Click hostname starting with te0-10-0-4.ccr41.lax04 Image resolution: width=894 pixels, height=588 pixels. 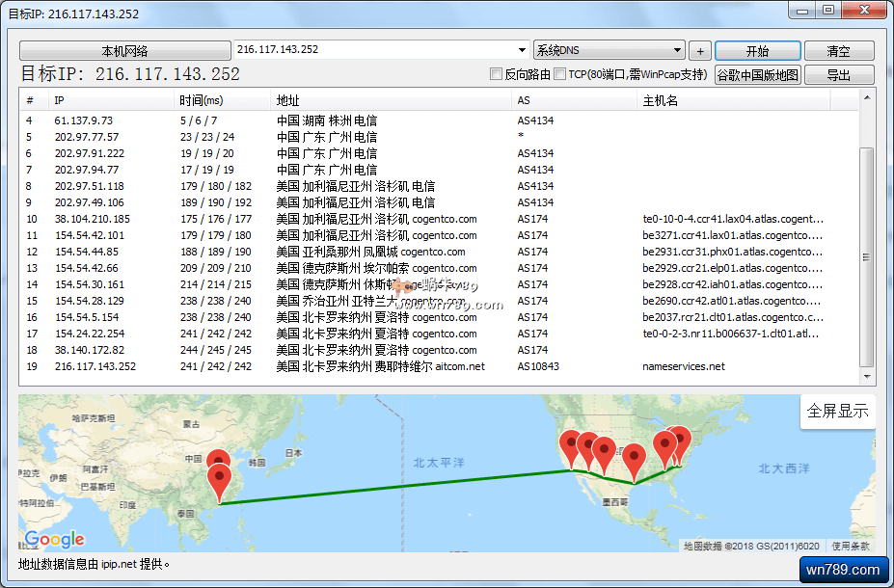coord(733,220)
